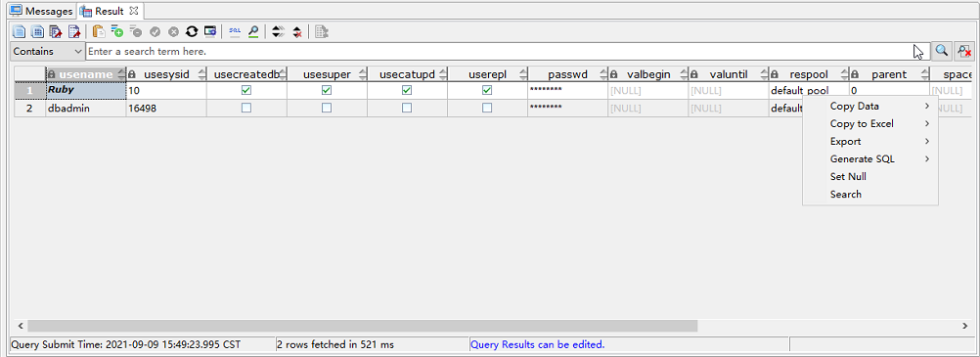
Task: Click the passwd column header
Action: tap(567, 74)
